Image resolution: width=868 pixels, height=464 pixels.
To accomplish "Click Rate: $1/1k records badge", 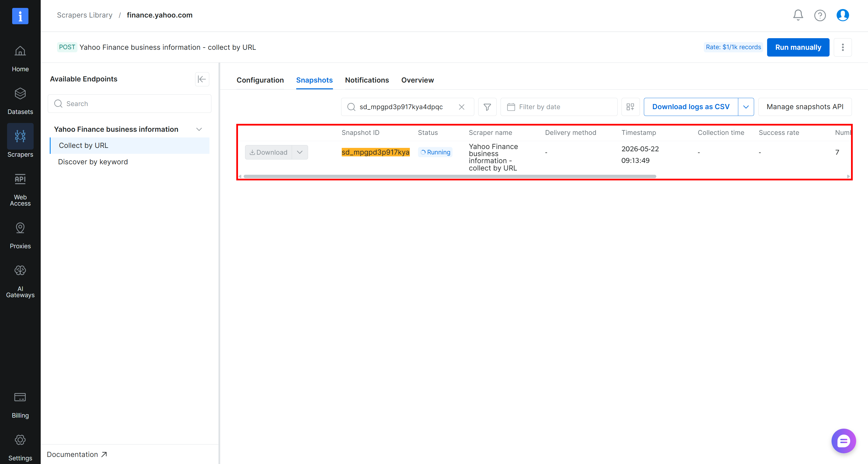I will pos(733,47).
